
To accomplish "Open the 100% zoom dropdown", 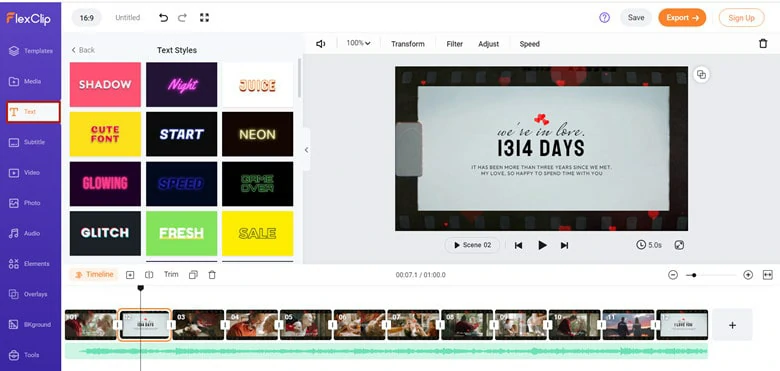I will coord(358,43).
